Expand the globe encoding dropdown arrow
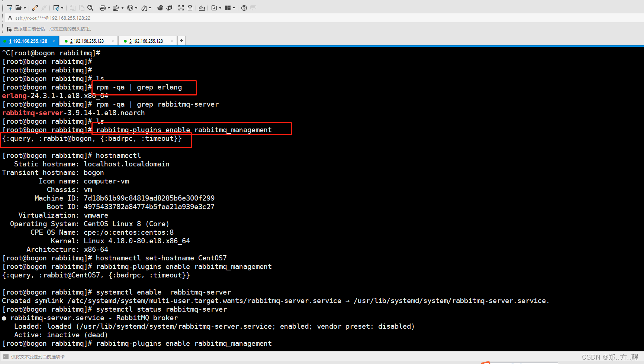 tap(136, 8)
